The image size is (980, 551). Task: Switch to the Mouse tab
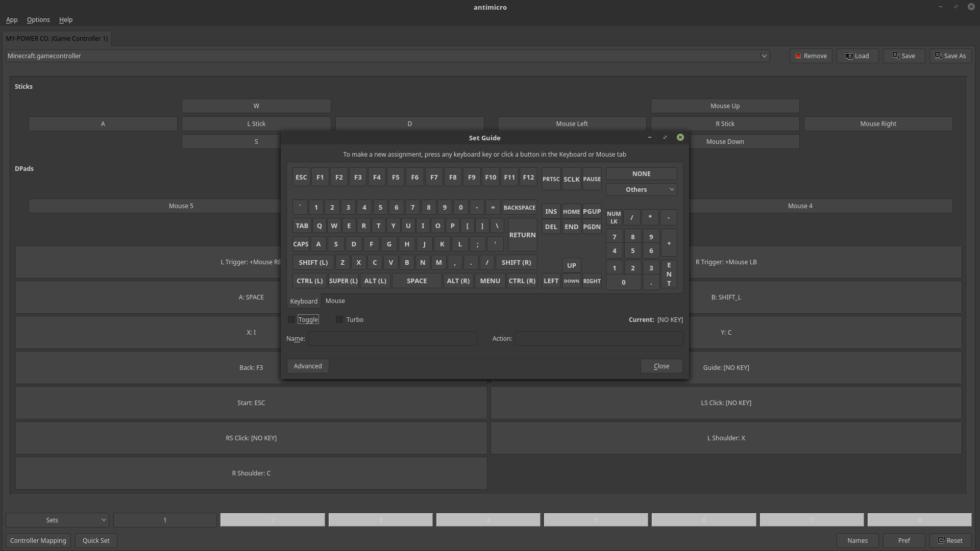click(x=335, y=301)
